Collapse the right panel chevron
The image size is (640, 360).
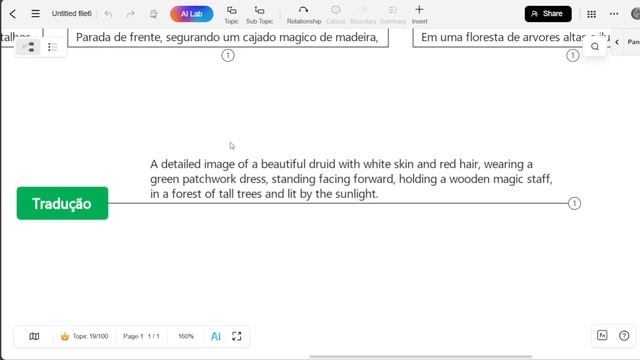click(617, 42)
